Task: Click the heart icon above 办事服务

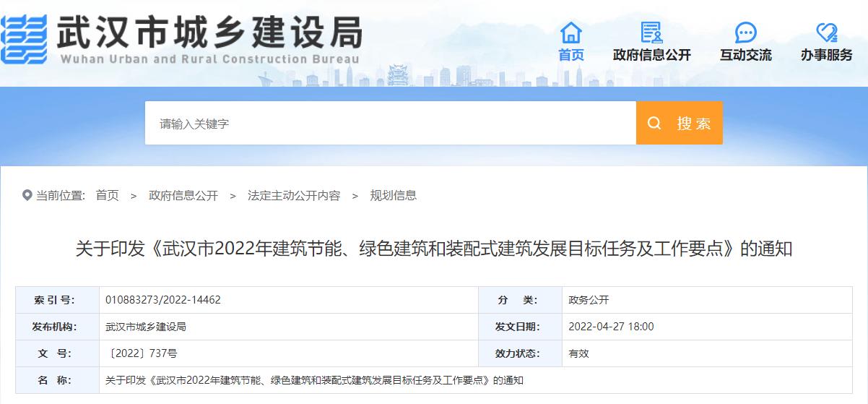Action: (x=826, y=33)
